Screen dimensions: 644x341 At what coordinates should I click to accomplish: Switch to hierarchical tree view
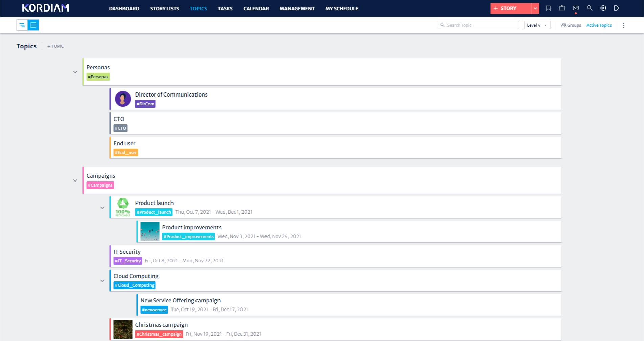[22, 25]
